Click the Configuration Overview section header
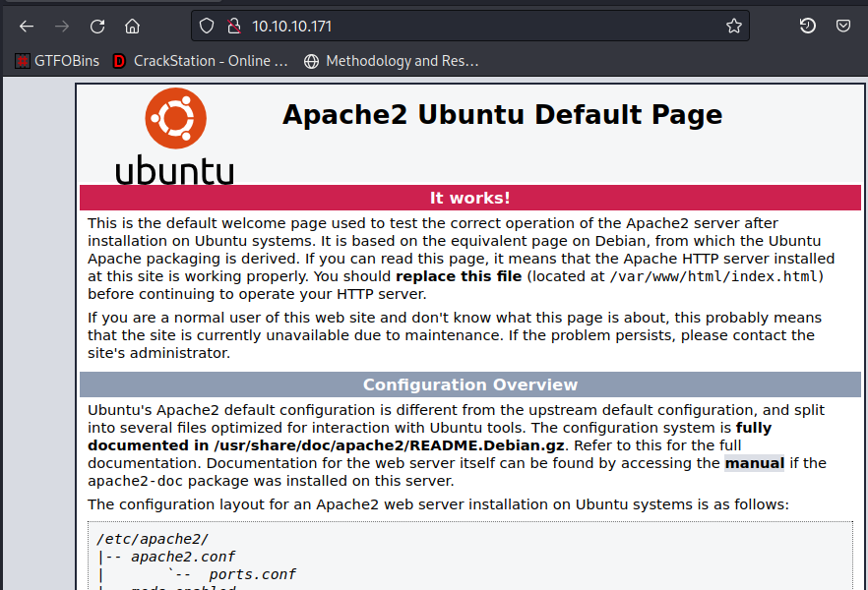Screen dimensions: 868x590 point(470,384)
